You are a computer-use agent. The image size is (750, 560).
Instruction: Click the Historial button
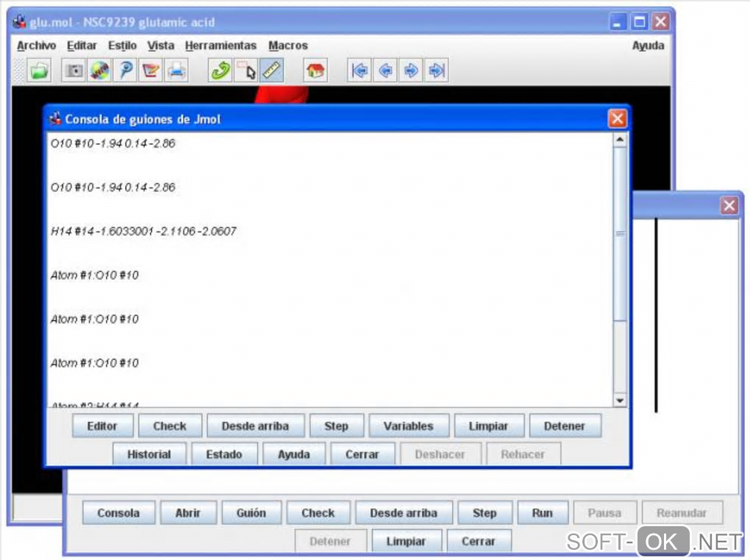[x=149, y=454]
